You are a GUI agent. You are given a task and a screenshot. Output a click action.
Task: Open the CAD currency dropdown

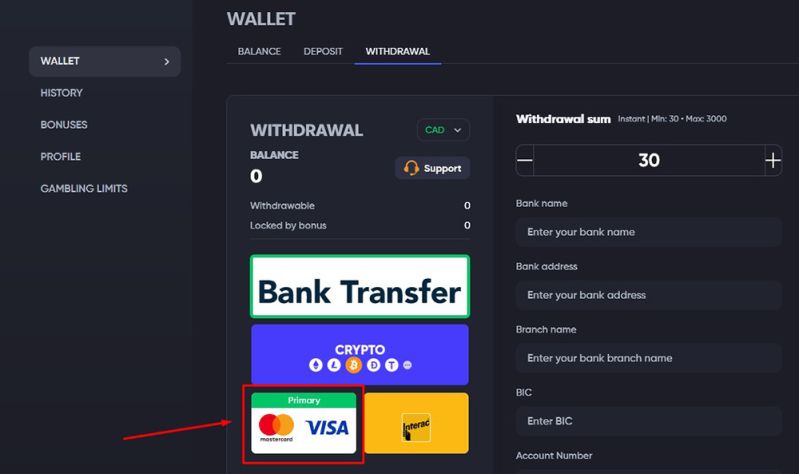[x=443, y=130]
